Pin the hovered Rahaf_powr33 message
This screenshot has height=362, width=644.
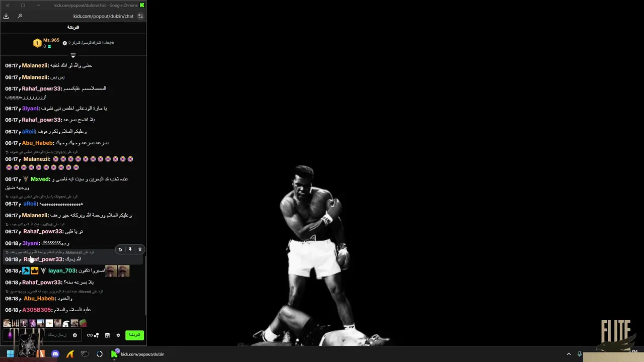point(130,249)
